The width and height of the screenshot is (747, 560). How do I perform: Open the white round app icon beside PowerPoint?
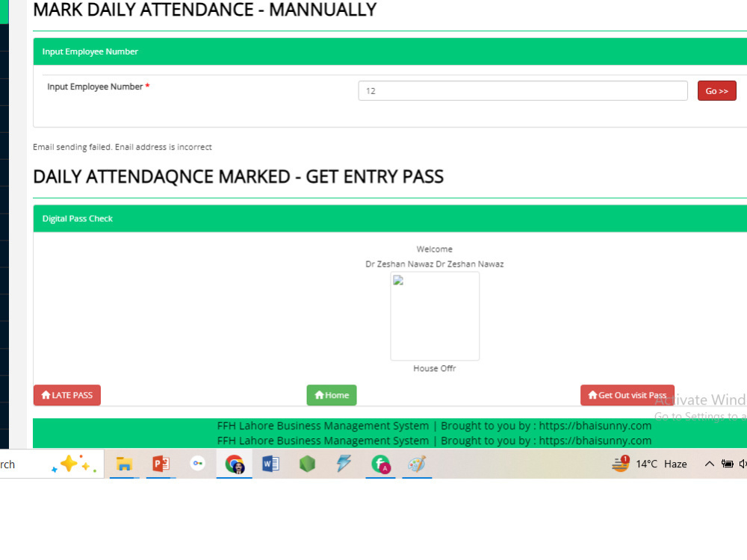click(x=198, y=463)
